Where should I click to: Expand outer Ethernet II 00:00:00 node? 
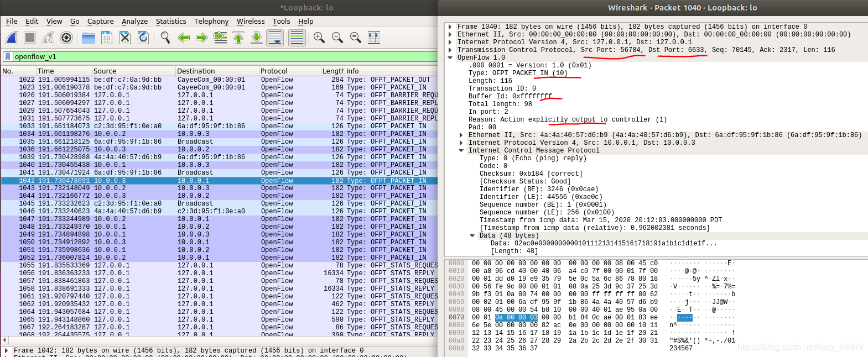coord(450,34)
